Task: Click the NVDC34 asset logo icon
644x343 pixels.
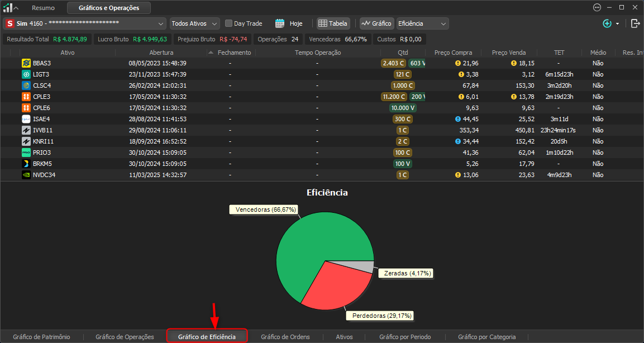Action: point(26,175)
